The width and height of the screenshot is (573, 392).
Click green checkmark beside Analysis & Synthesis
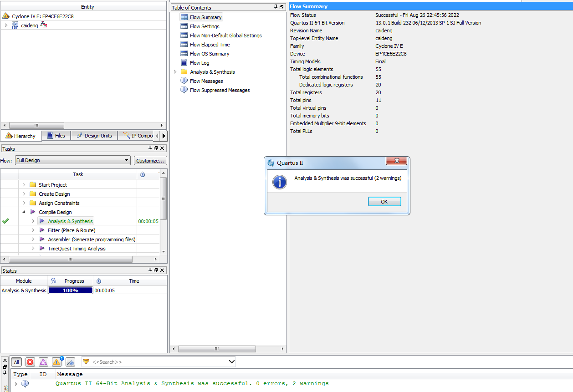click(5, 221)
